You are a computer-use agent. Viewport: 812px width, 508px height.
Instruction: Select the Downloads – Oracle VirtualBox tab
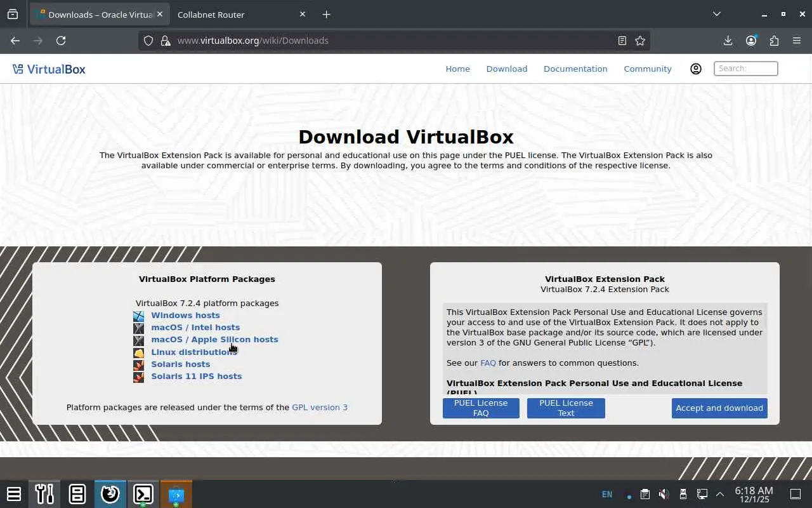pos(98,14)
